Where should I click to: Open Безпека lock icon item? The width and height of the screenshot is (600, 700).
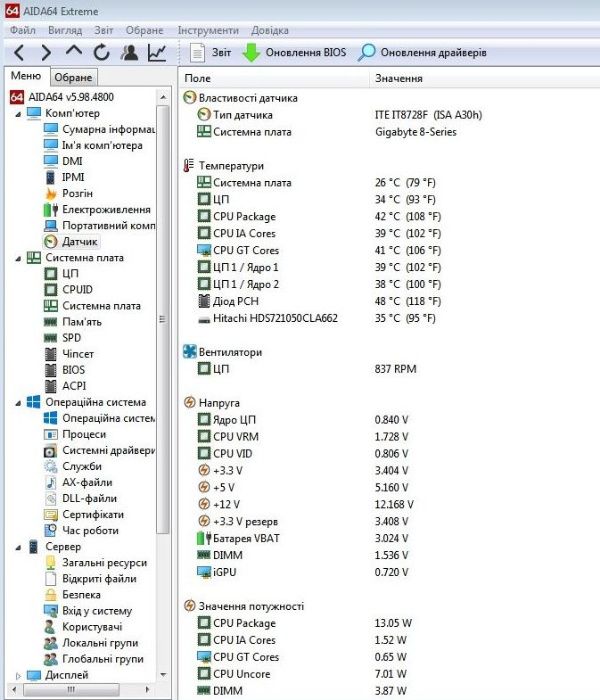(72, 595)
